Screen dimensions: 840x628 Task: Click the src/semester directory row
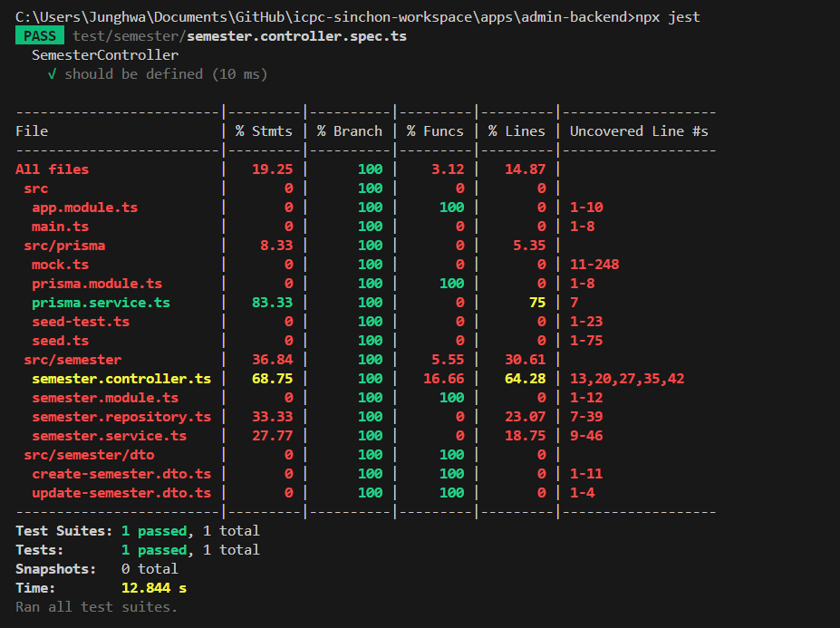coord(72,360)
